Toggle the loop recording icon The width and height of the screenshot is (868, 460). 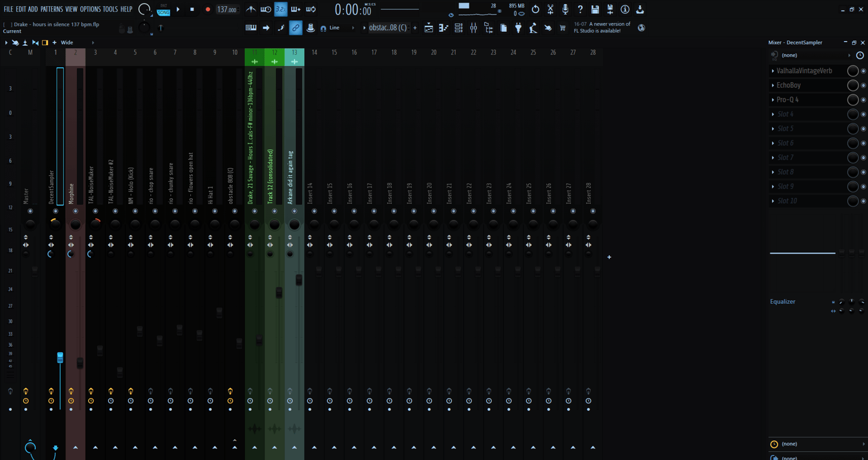(311, 9)
